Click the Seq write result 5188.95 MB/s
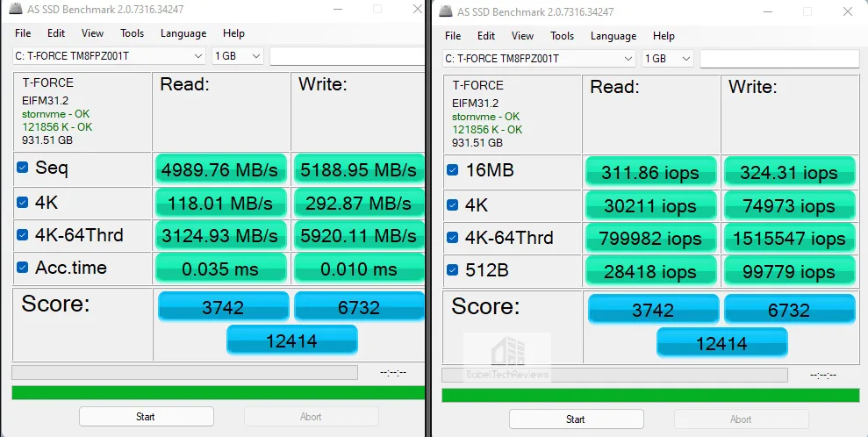868x437 pixels. pos(359,169)
